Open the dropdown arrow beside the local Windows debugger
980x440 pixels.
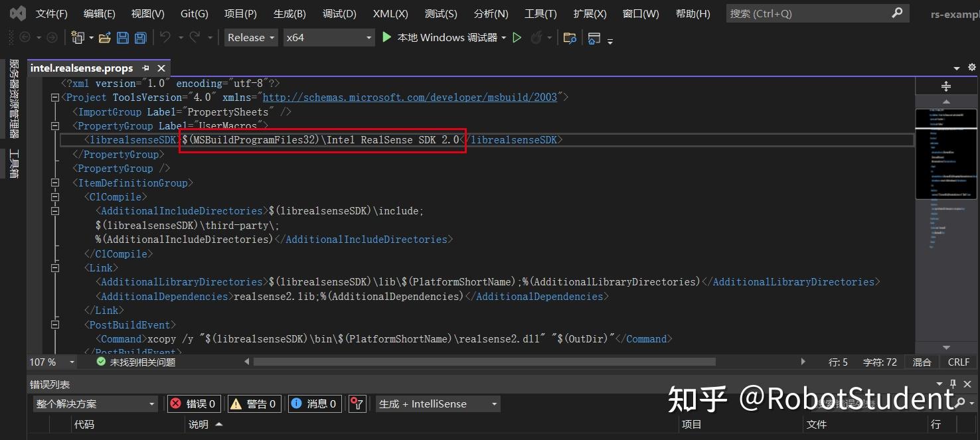504,38
